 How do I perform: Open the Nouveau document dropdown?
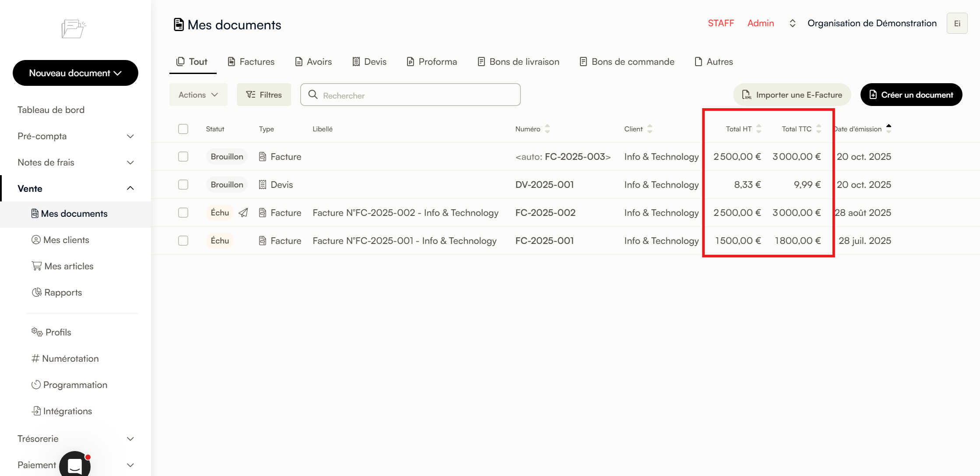[x=75, y=73]
